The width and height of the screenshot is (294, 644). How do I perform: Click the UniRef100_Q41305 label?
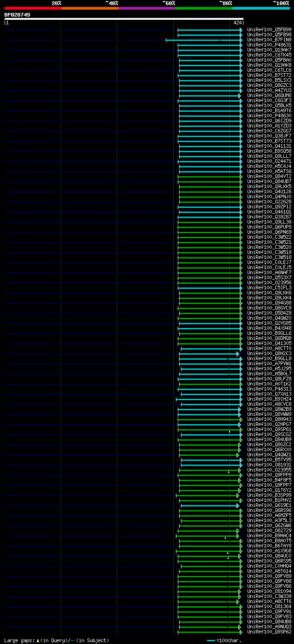[x=269, y=343]
